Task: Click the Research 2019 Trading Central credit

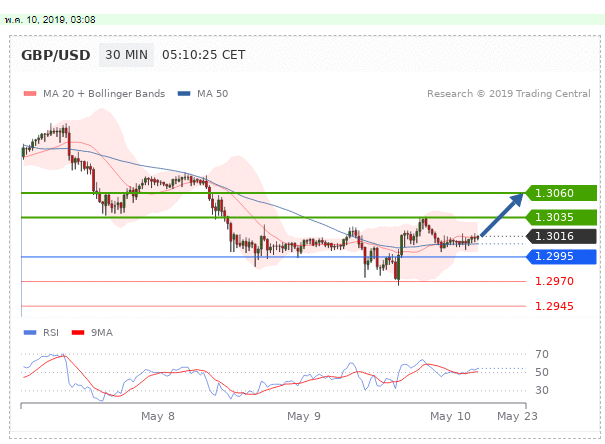Action: coord(509,93)
